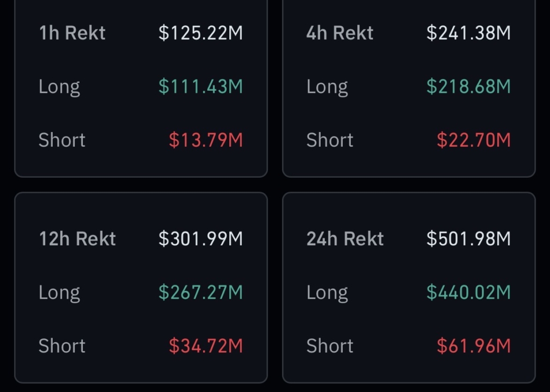Open the 24h Rekt heading
Screen dimensions: 550x392
(345, 239)
